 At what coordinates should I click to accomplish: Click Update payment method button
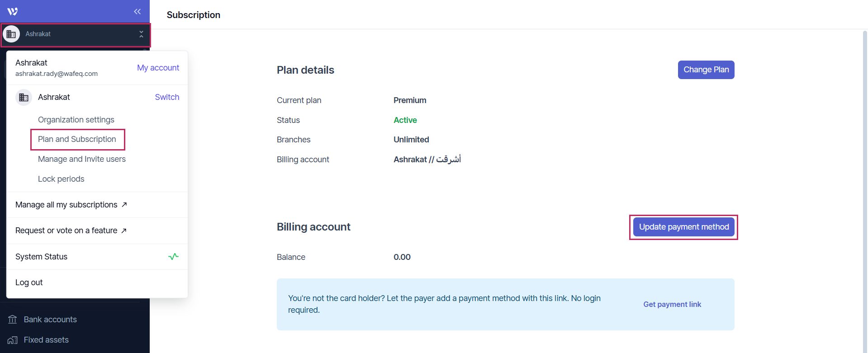coord(683,227)
